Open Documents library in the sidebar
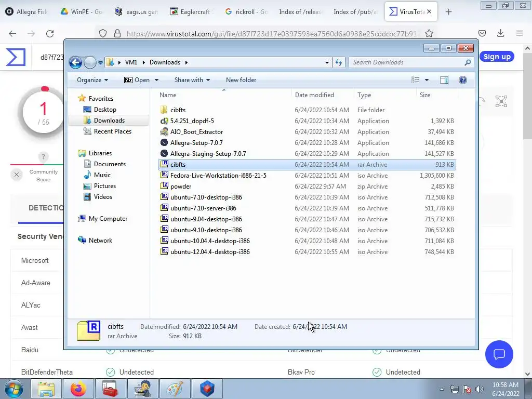 point(110,164)
